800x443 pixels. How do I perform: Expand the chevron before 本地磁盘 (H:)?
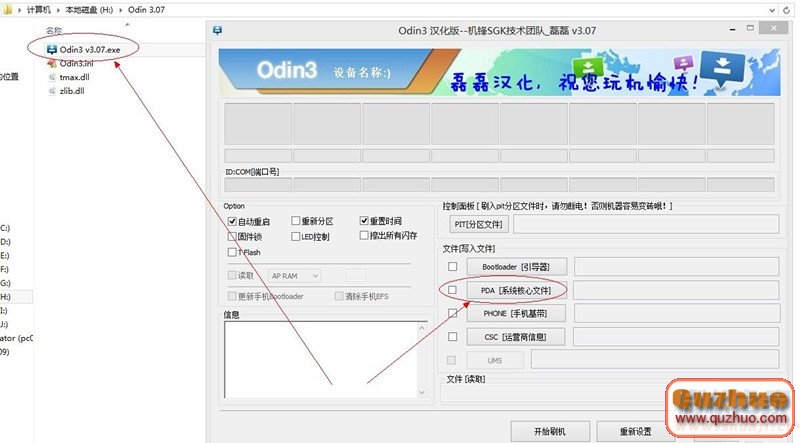[58, 10]
